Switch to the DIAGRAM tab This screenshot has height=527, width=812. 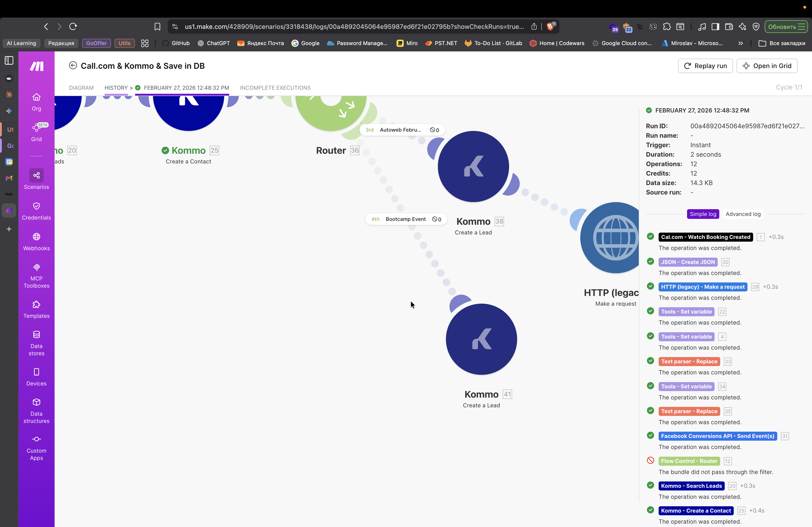[81, 88]
